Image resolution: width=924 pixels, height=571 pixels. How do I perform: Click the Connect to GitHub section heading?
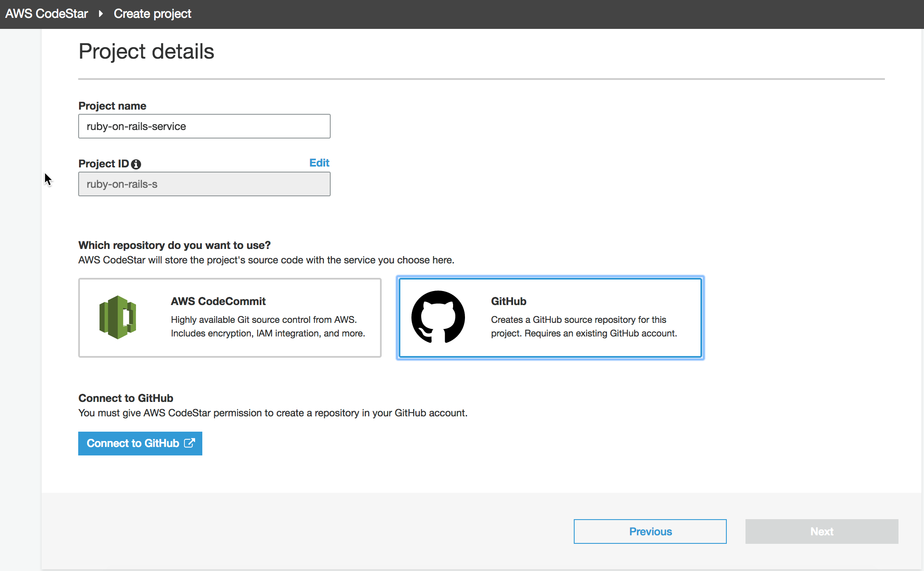click(126, 398)
